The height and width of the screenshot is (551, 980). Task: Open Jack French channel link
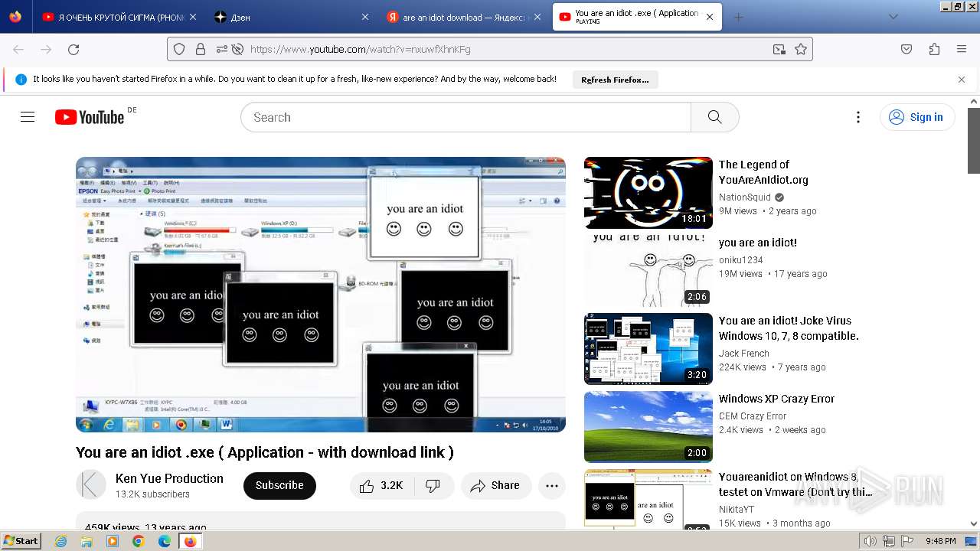point(744,354)
